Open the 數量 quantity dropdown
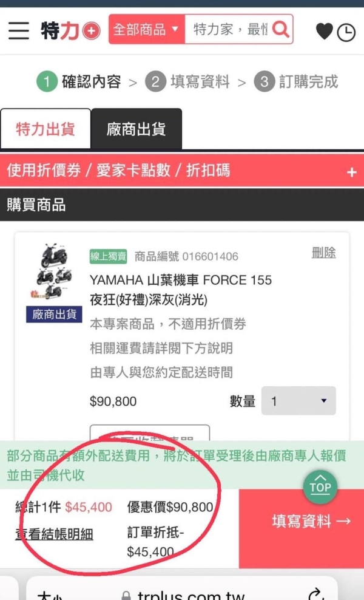 click(298, 401)
